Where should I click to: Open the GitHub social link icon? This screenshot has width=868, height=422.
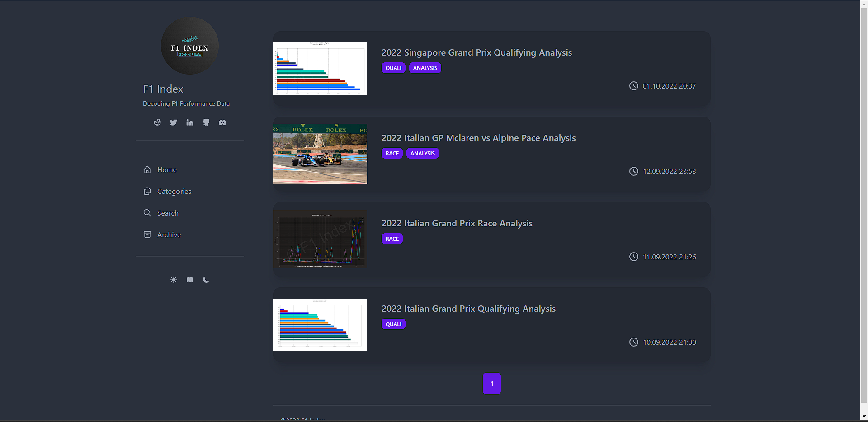click(206, 122)
